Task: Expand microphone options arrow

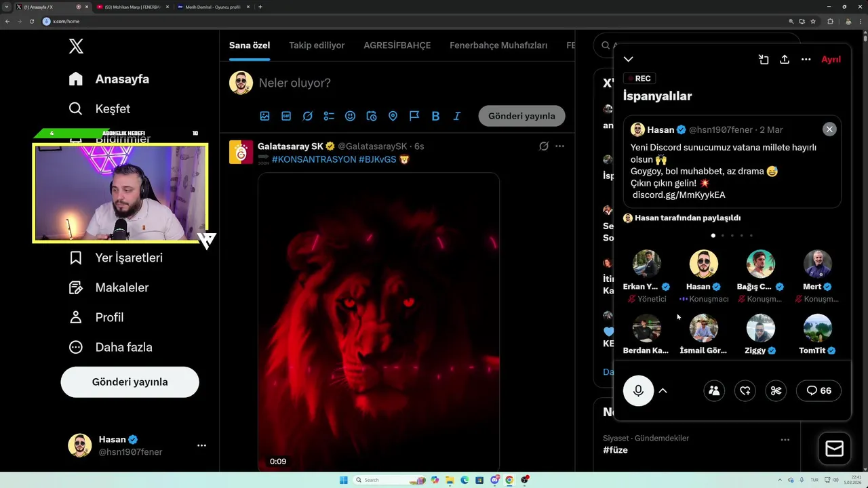Action: coord(663,391)
